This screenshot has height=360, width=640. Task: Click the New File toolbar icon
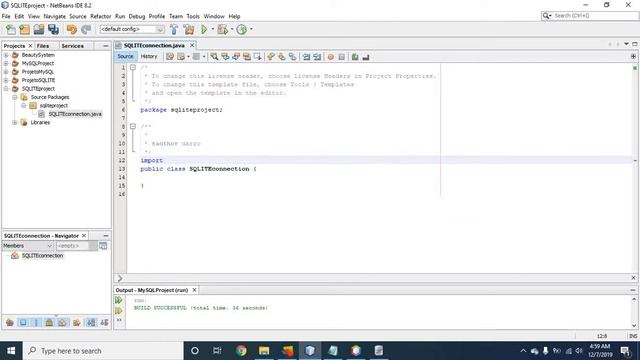(x=11, y=29)
